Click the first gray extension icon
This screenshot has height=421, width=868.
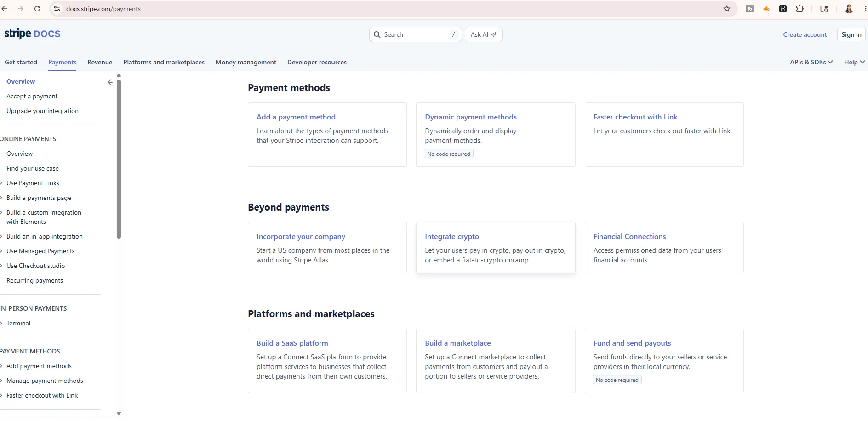tap(750, 9)
